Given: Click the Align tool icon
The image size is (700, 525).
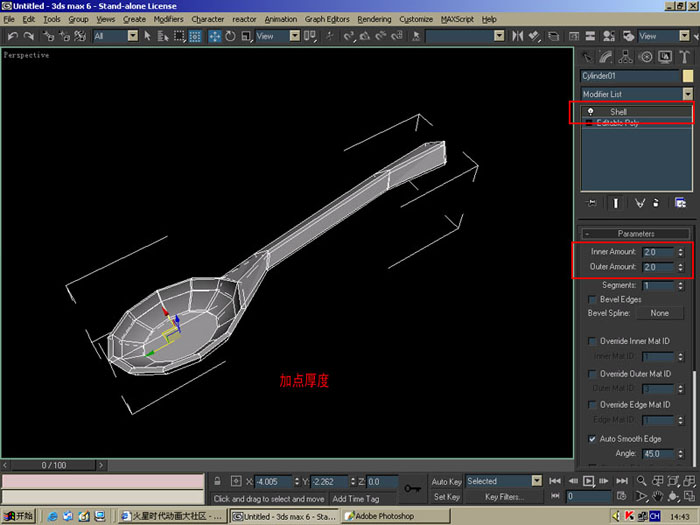Looking at the screenshot, I should (x=534, y=36).
